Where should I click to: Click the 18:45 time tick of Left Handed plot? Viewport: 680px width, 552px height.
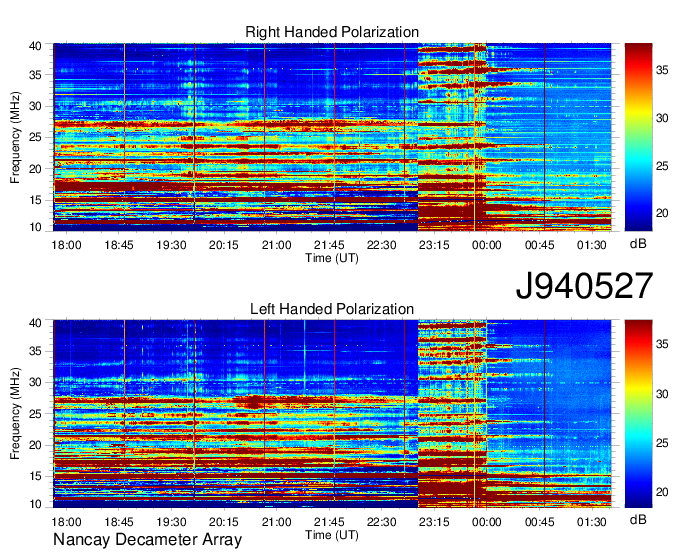(x=119, y=522)
